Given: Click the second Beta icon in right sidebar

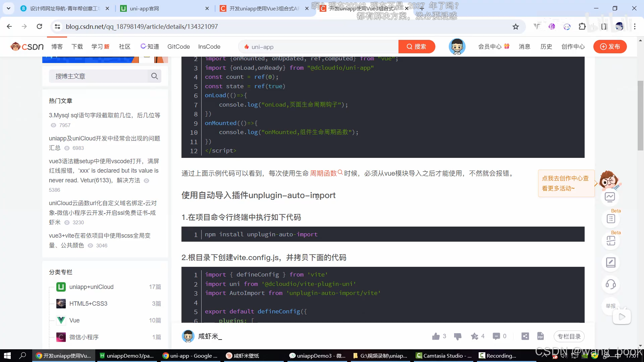Looking at the screenshot, I should [610, 241].
